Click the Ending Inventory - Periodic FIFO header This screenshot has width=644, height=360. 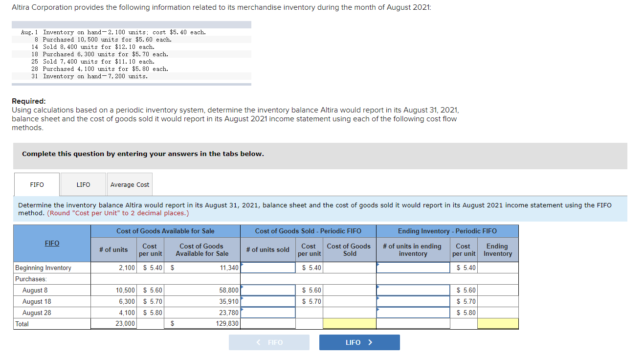(447, 231)
